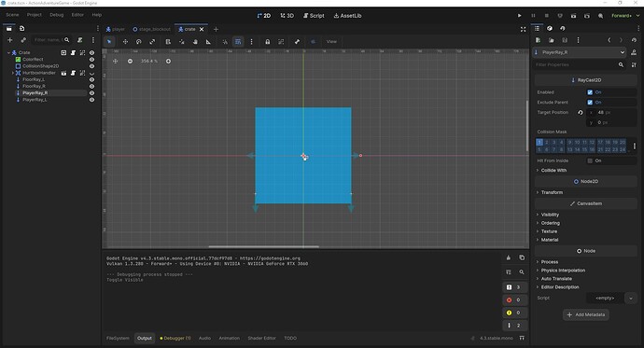
Task: Activate the Pan Mode hand tool
Action: point(195,41)
